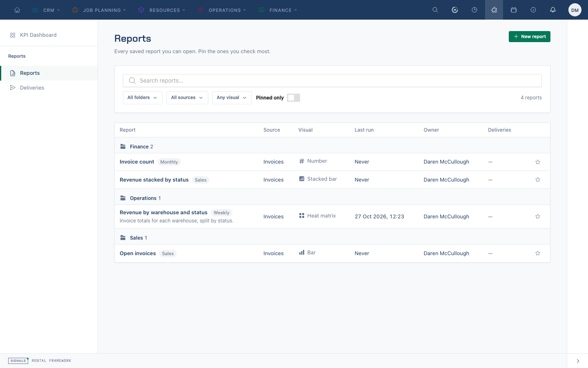Toggle the Pinned only switch
Screen dimensions: 588x368
click(x=294, y=98)
